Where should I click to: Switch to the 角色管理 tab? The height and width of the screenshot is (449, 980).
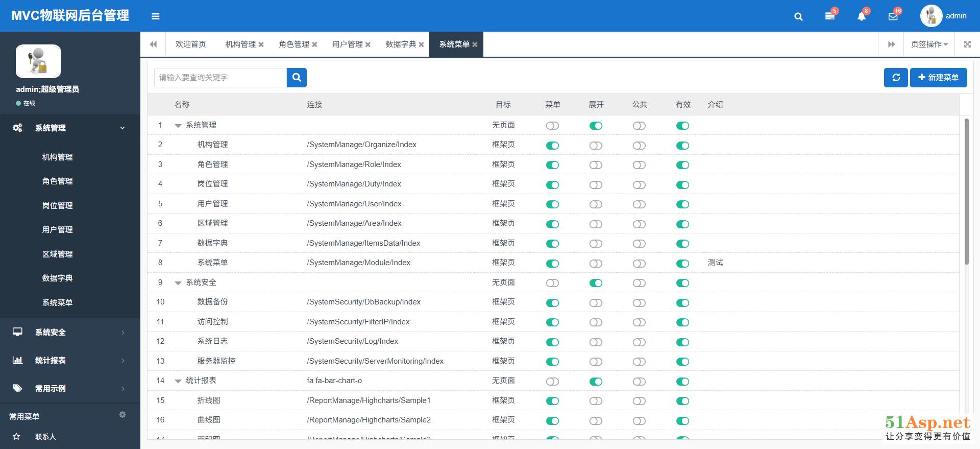point(294,44)
